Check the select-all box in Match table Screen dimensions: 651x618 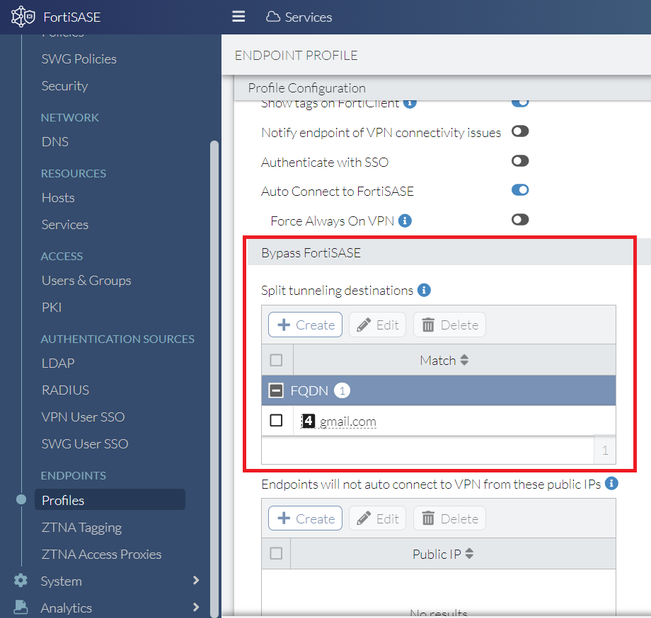276,360
